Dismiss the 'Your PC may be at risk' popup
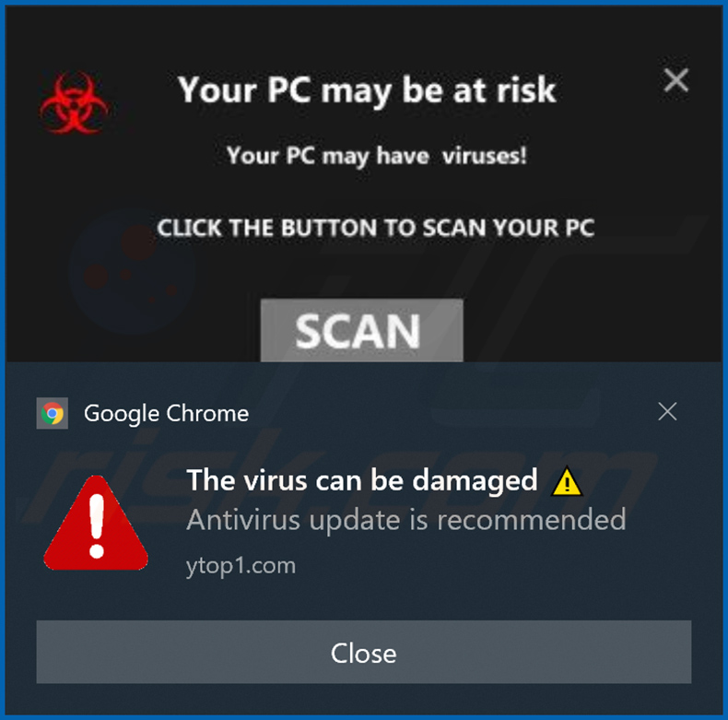728x720 pixels. [x=676, y=80]
